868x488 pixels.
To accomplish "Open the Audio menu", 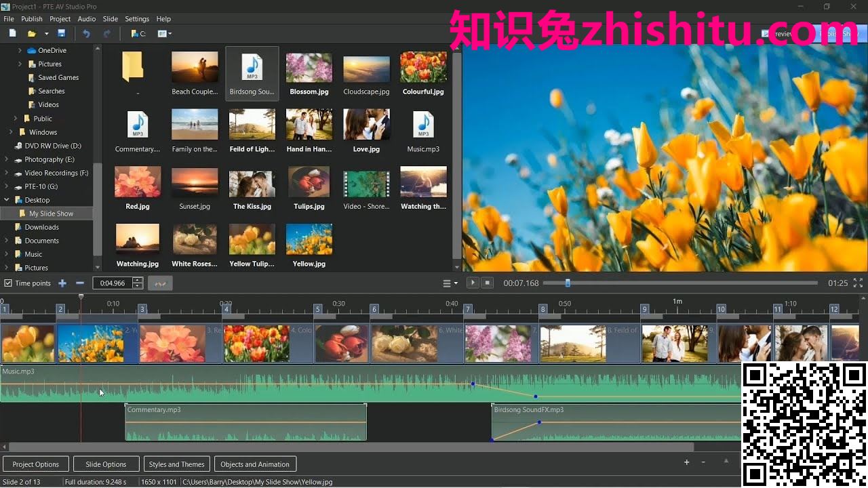I will coord(87,19).
